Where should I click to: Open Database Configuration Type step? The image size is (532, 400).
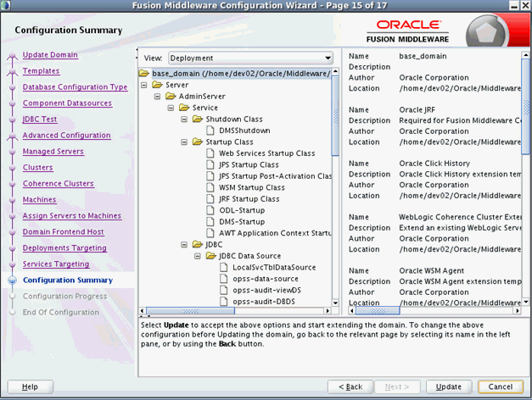coord(75,87)
